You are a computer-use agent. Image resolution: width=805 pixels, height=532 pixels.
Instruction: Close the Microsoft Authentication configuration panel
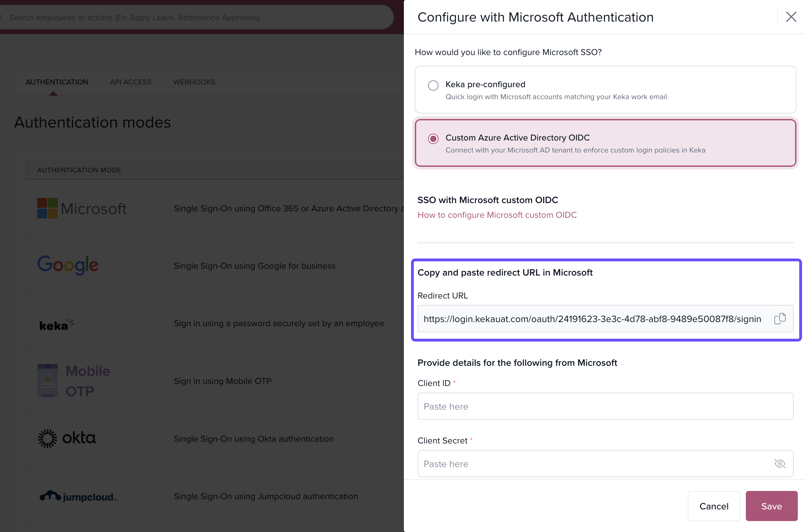pos(791,17)
